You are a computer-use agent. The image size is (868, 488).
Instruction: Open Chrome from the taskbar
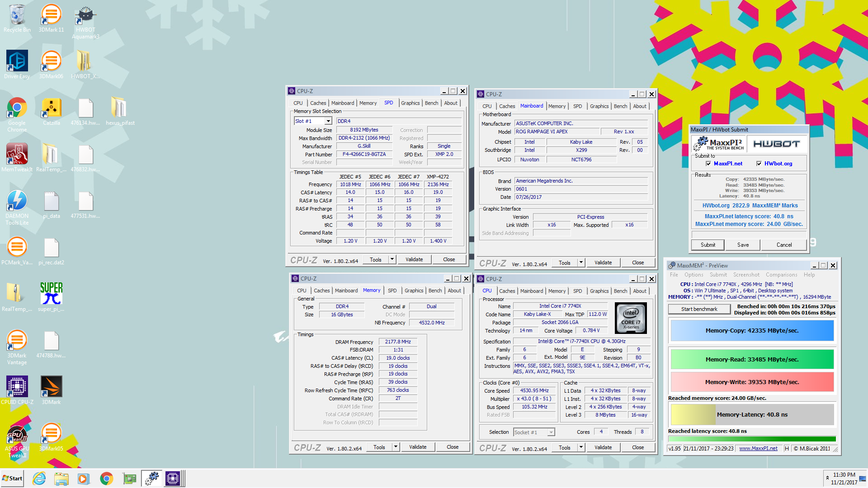point(106,479)
